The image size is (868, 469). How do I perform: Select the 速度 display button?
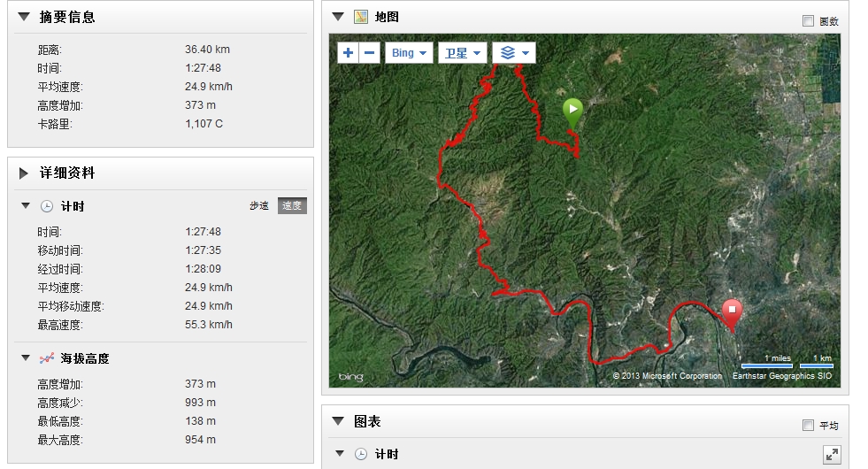292,206
